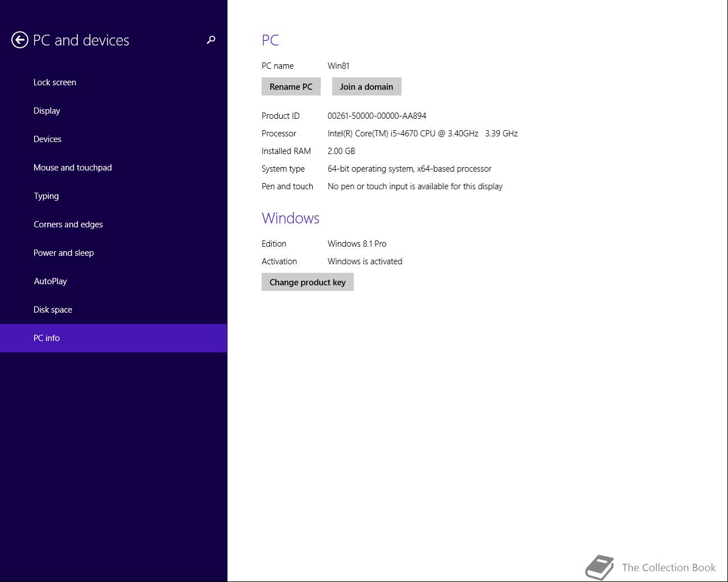This screenshot has height=582, width=728.
Task: Open Corners and edges settings
Action: (113, 225)
